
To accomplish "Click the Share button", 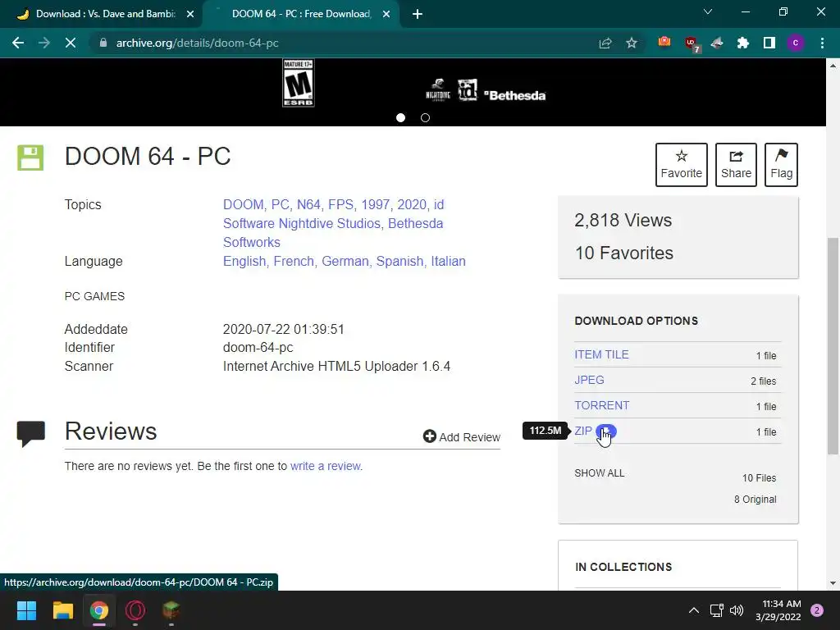I will [736, 164].
